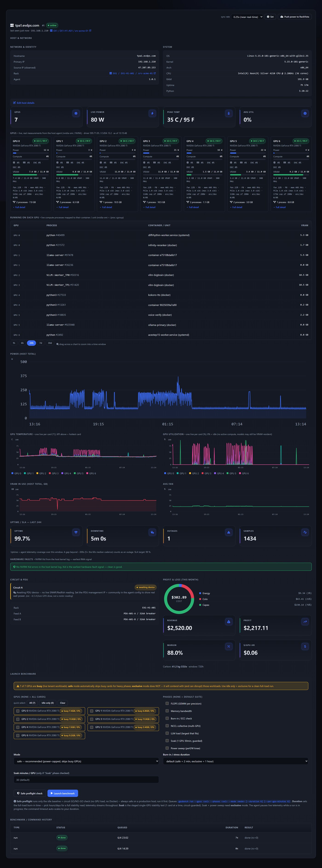Click the GPU 6 process icon
Viewport: 322px width, 868px height.
(x=275, y=202)
